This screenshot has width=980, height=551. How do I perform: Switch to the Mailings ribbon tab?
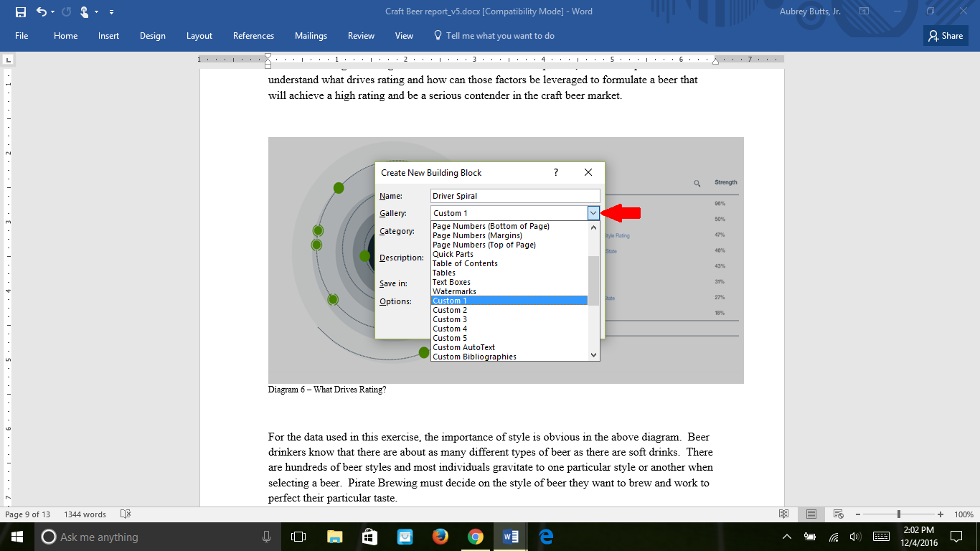[x=311, y=35]
